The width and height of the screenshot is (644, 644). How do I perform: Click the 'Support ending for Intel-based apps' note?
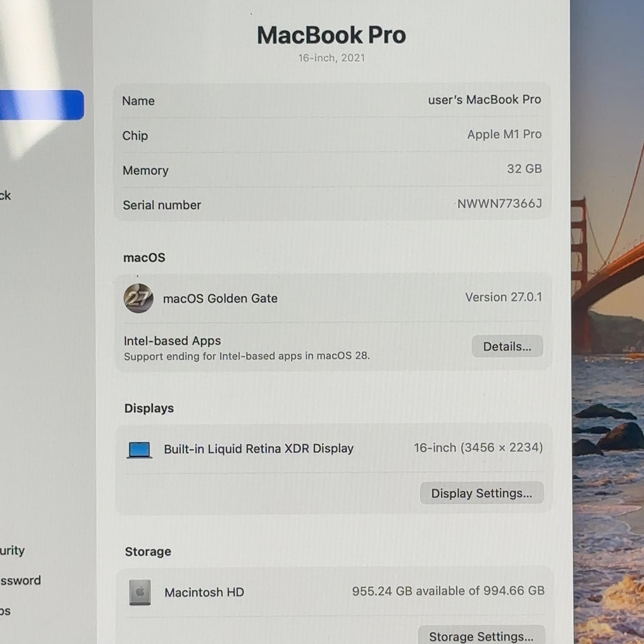pyautogui.click(x=247, y=356)
